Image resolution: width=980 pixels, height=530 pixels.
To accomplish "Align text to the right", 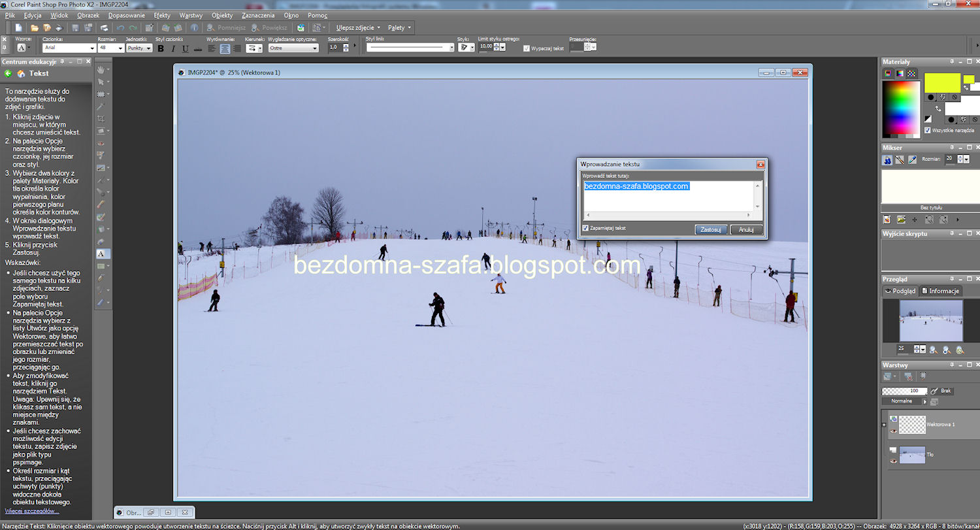I will 237,48.
